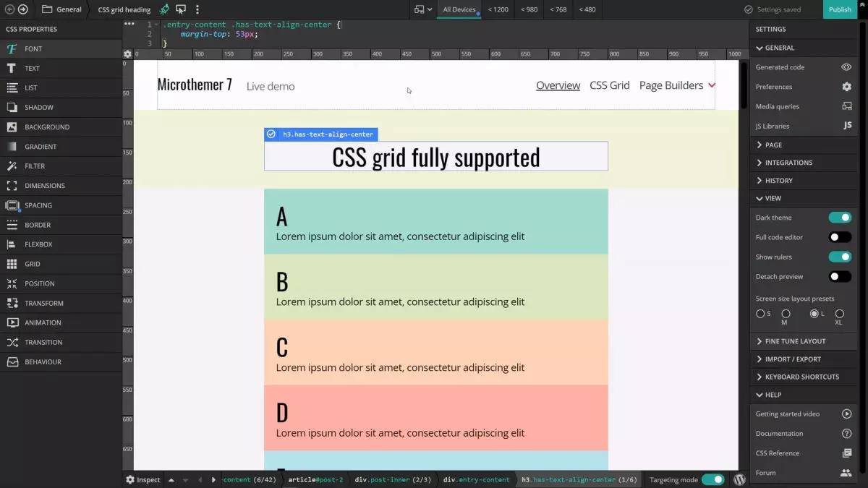Select article#post-2 breadcrumb
Image resolution: width=868 pixels, height=488 pixels.
pos(315,479)
